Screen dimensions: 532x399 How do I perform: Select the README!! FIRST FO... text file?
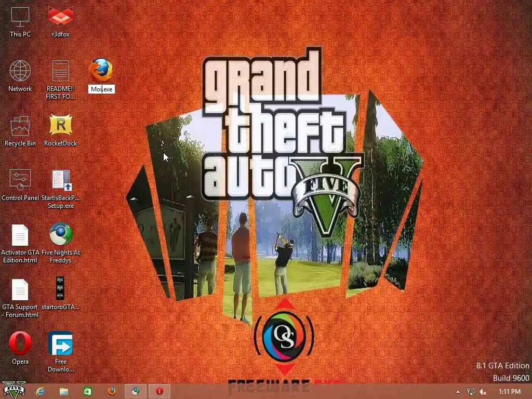click(60, 79)
